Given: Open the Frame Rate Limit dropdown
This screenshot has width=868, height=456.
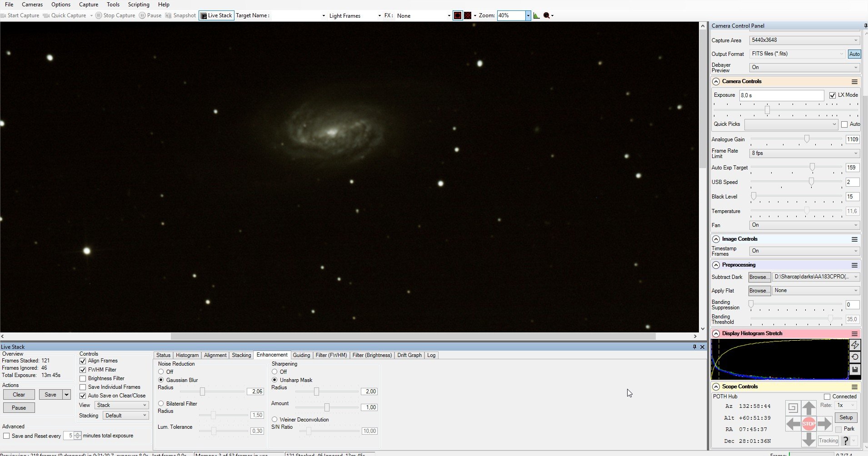Looking at the screenshot, I should point(804,153).
